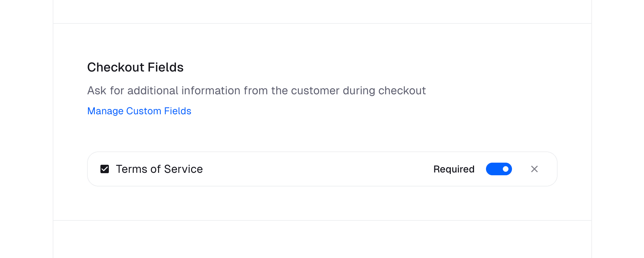This screenshot has height=258, width=644.
Task: Click the white knob of the Required switch
Action: (505, 169)
